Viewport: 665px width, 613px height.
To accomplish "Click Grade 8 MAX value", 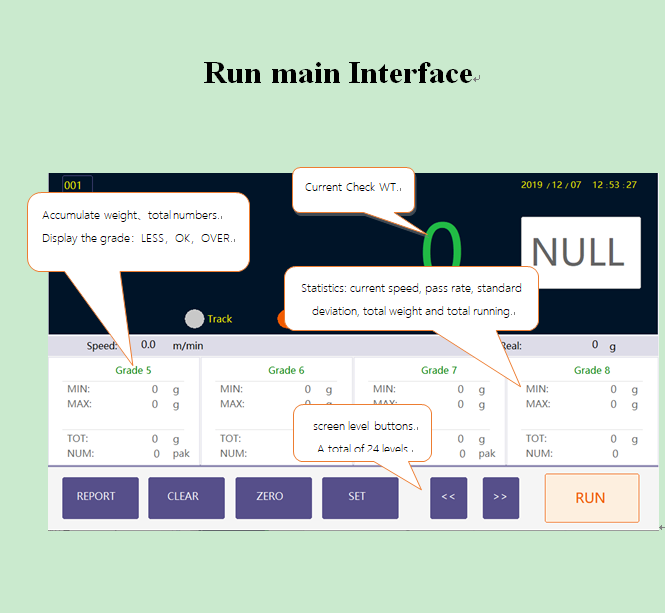I will coord(613,404).
